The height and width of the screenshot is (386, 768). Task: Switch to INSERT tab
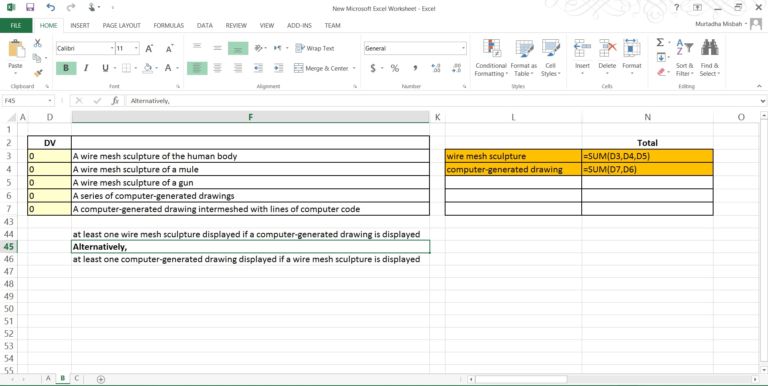point(80,25)
